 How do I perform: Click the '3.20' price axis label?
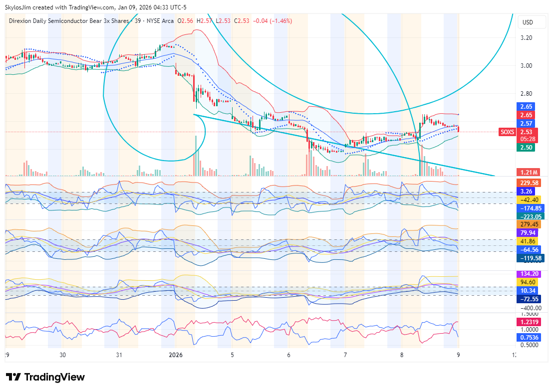(x=526, y=38)
